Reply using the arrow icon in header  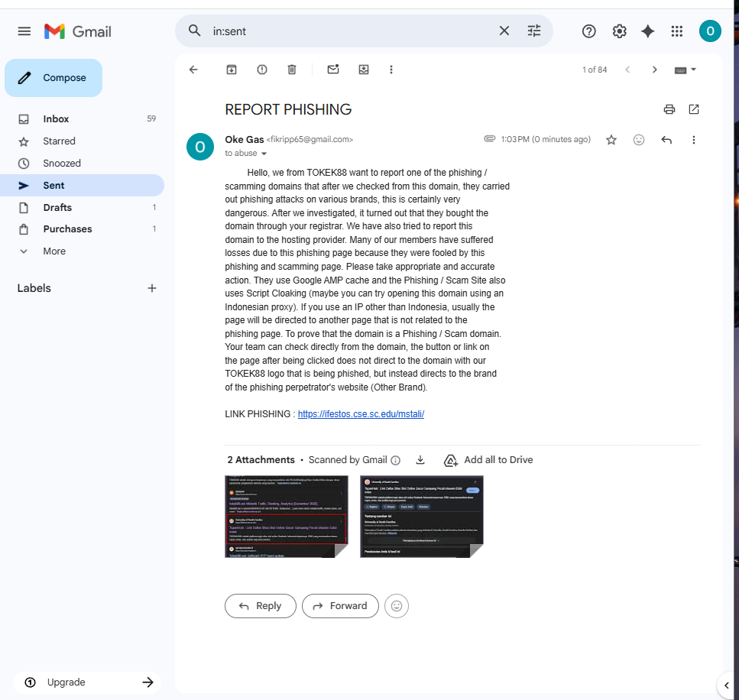(666, 140)
